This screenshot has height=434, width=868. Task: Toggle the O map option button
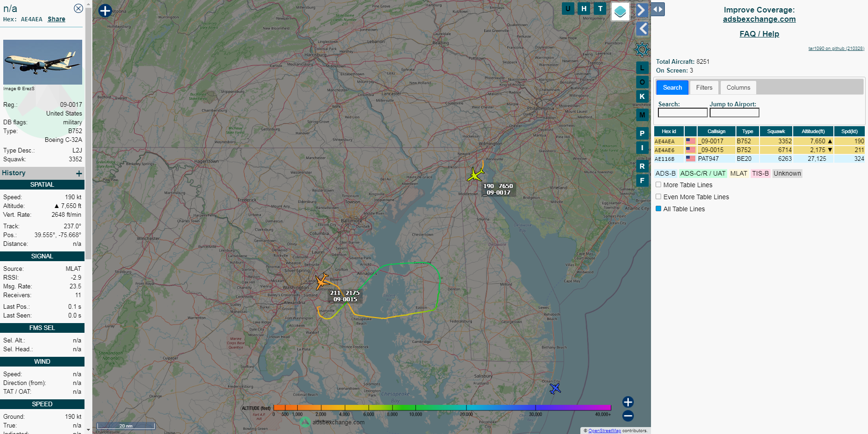642,82
